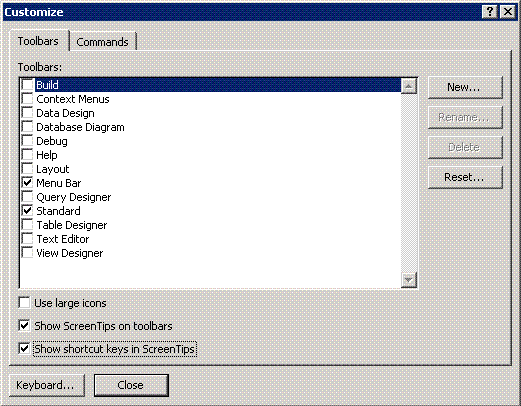Select the Toolbars tab
521x406 pixels.
[x=38, y=41]
